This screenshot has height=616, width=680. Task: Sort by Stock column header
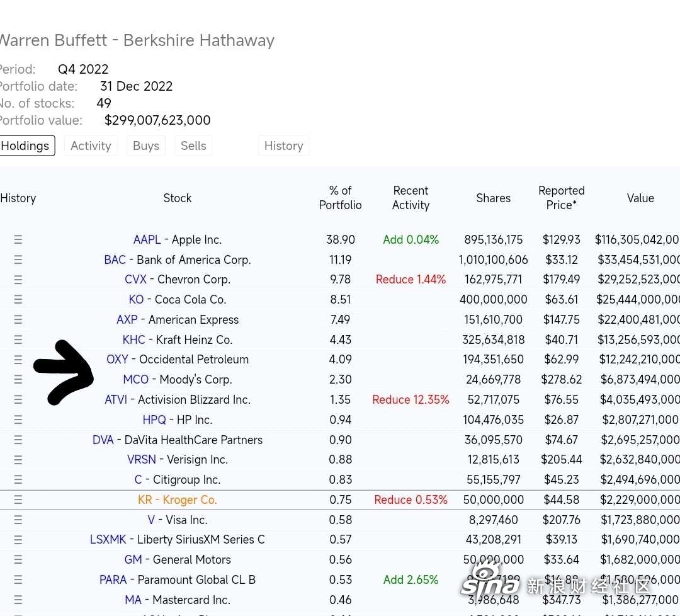(178, 198)
